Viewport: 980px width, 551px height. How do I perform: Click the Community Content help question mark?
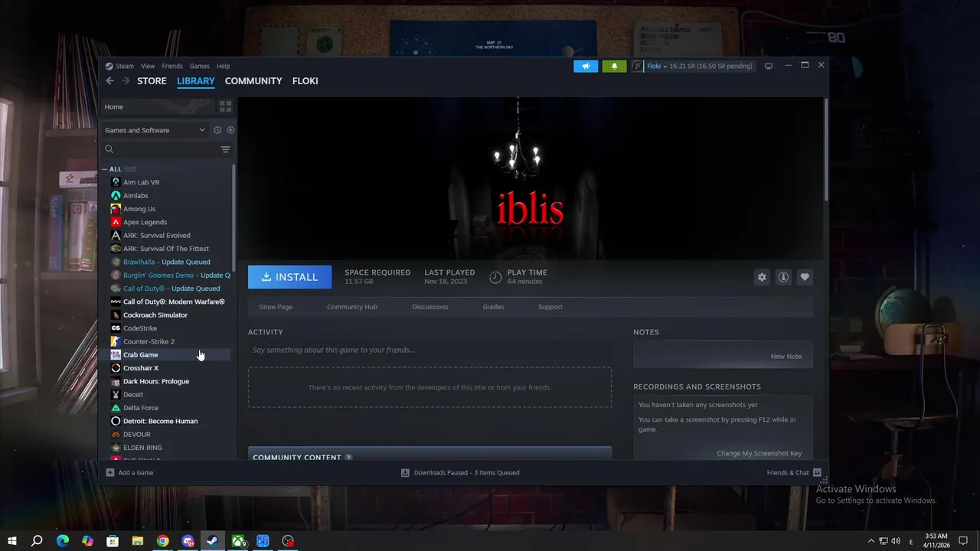[x=348, y=458]
